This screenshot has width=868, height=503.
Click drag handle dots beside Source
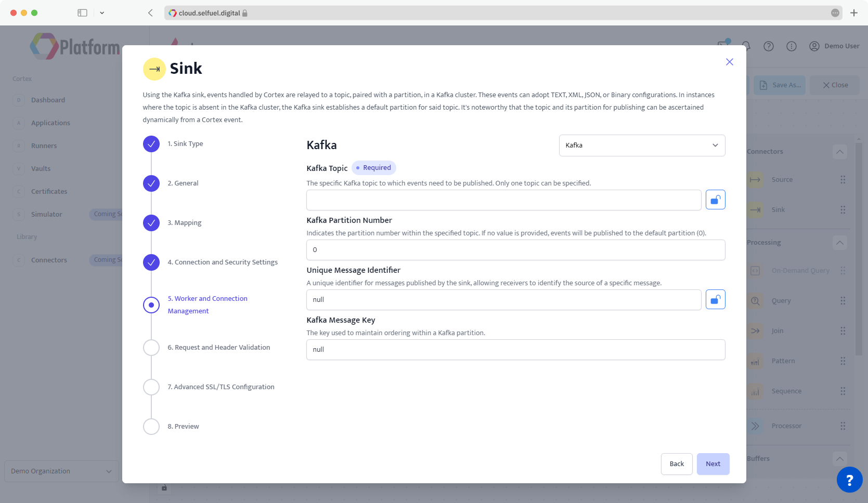843,180
